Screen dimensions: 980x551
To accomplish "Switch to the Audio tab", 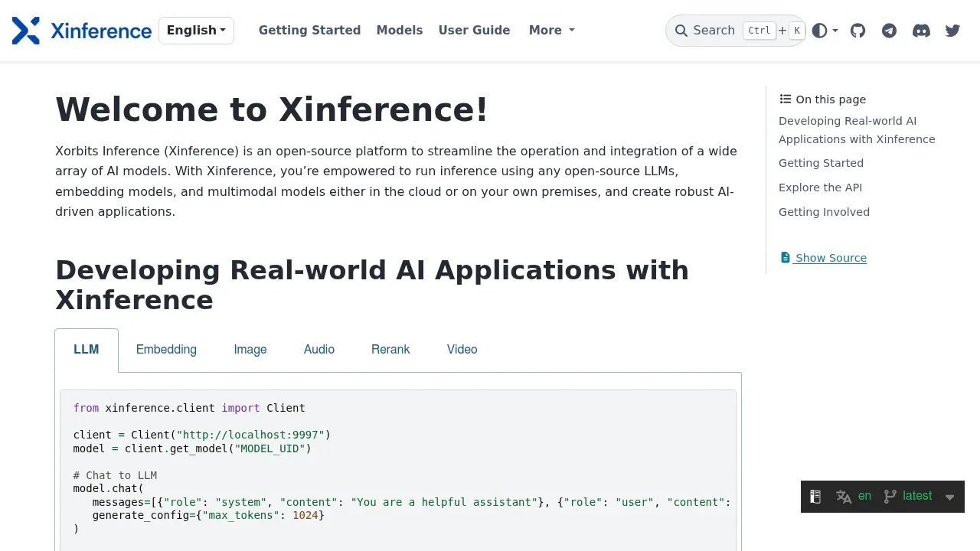I will (319, 350).
